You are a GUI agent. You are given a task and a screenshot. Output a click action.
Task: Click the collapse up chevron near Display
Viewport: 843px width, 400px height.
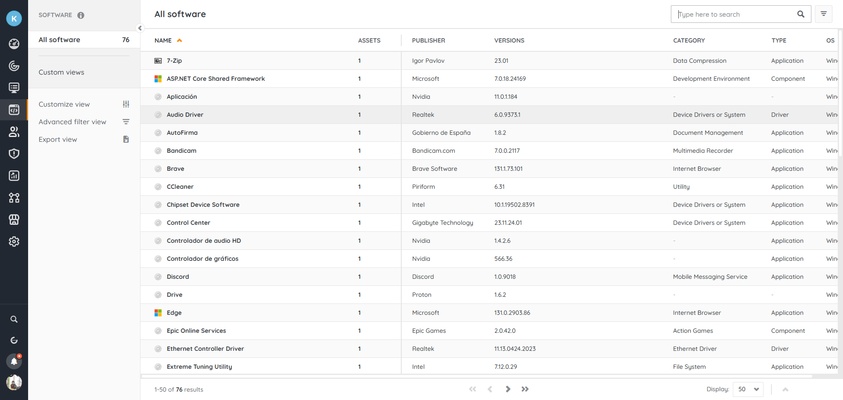[785, 389]
